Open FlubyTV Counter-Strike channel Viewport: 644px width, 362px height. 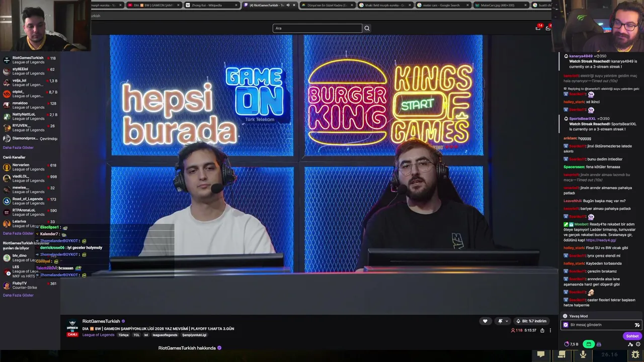[30, 285]
